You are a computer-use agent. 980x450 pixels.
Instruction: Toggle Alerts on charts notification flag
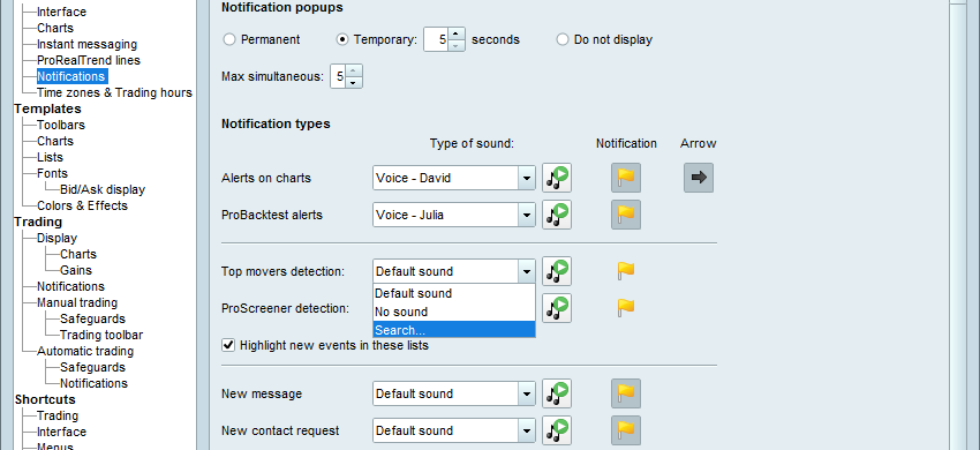point(626,178)
